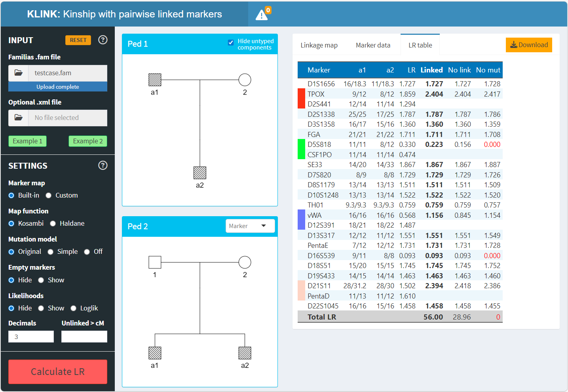The image size is (568, 392).
Task: Load Example 2 data
Action: point(88,141)
